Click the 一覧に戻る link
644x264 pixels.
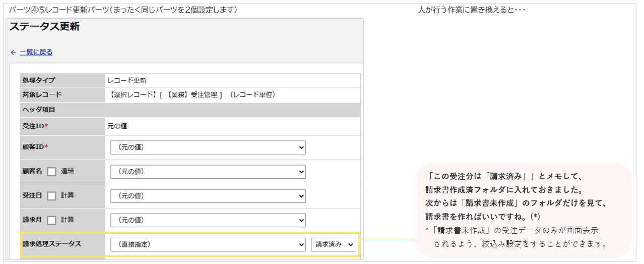[36, 52]
